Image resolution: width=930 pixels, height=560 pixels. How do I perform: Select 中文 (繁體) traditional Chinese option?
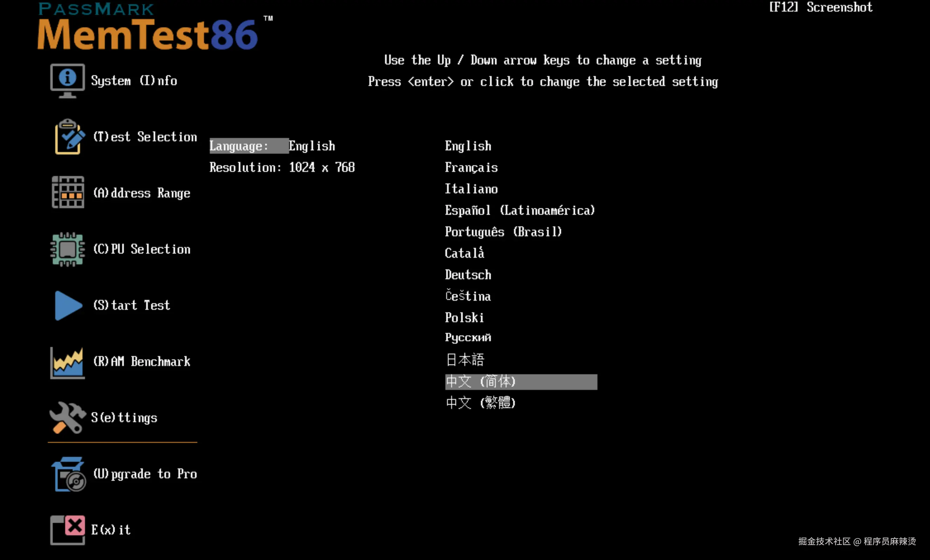click(x=480, y=403)
